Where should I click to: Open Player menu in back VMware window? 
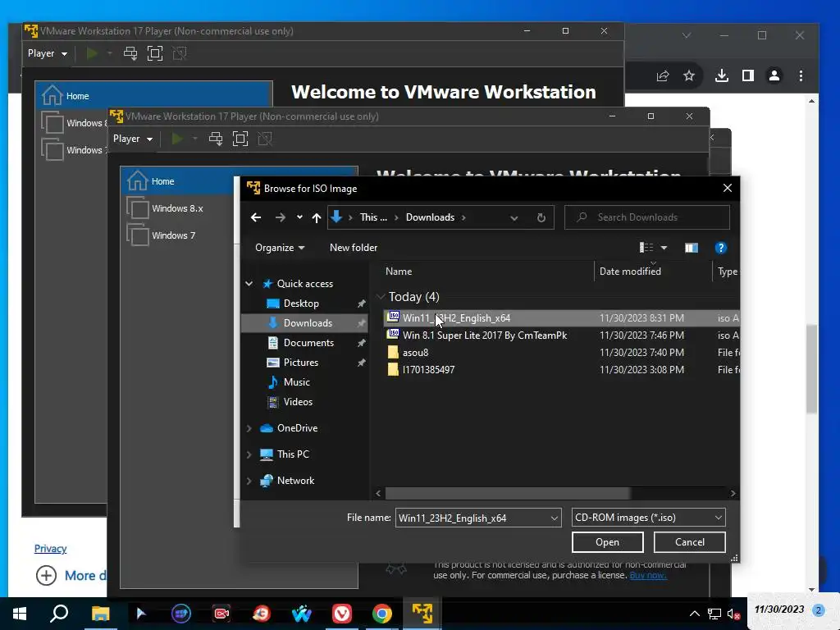[47, 53]
